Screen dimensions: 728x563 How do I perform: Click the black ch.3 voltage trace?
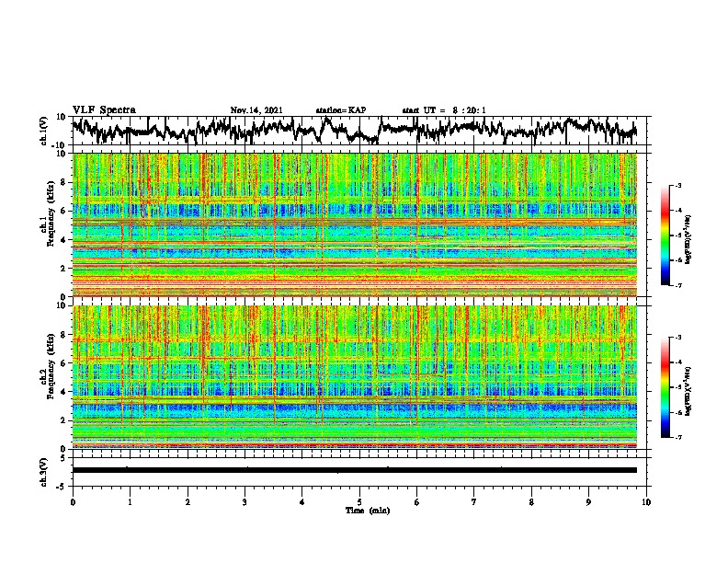point(354,470)
